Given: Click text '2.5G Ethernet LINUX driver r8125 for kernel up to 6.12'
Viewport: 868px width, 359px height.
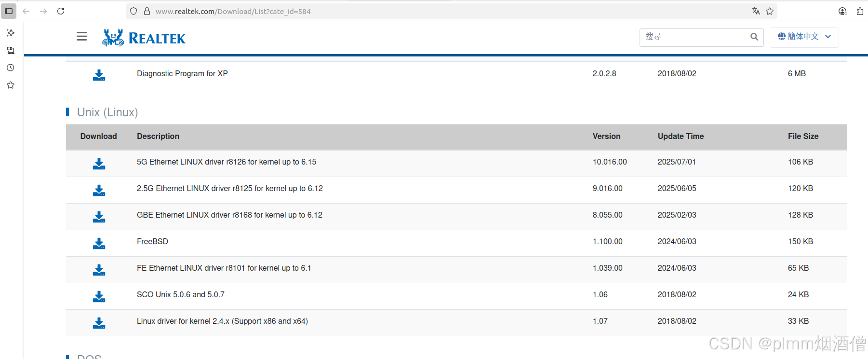Looking at the screenshot, I should tap(229, 189).
